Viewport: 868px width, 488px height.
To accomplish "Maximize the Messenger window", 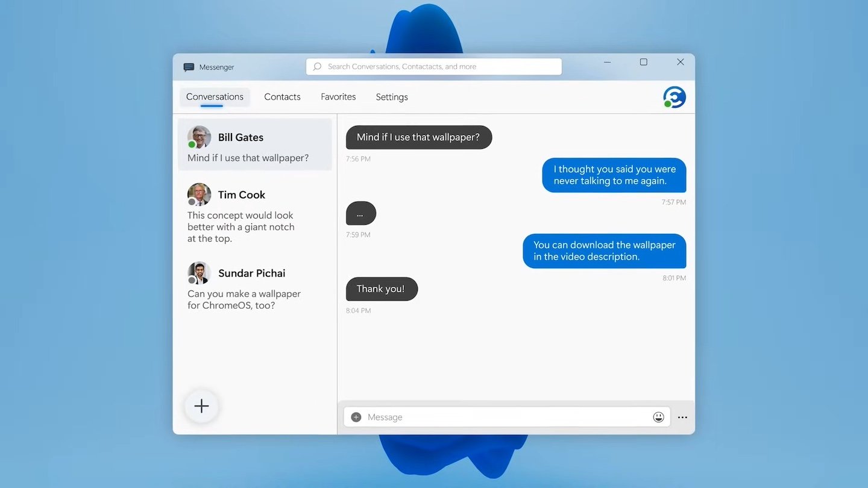I will pos(644,62).
